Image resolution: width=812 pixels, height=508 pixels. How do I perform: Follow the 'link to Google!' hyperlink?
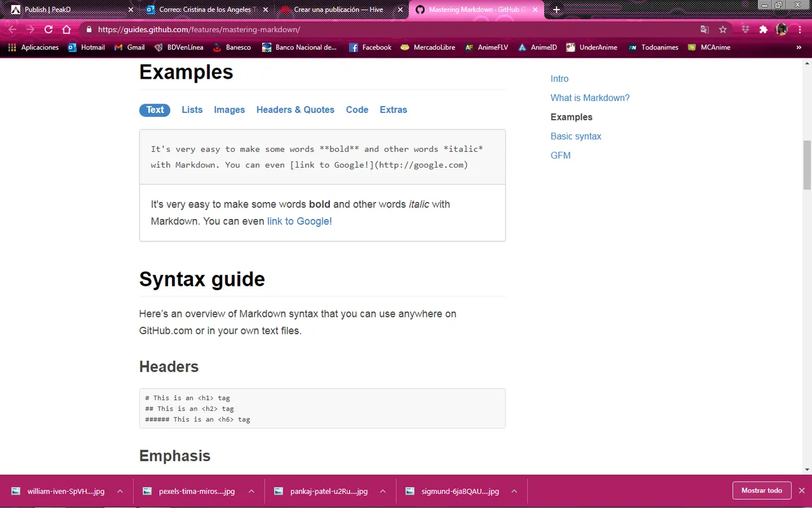click(299, 221)
